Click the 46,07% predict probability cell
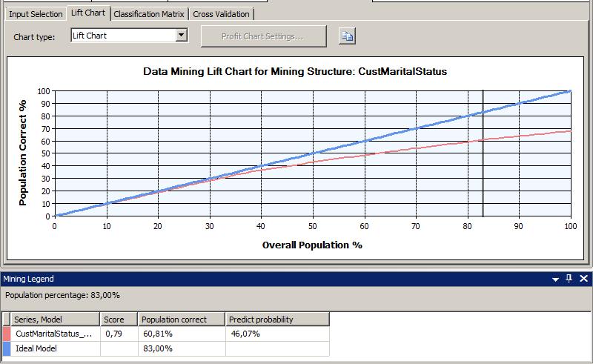 point(277,334)
